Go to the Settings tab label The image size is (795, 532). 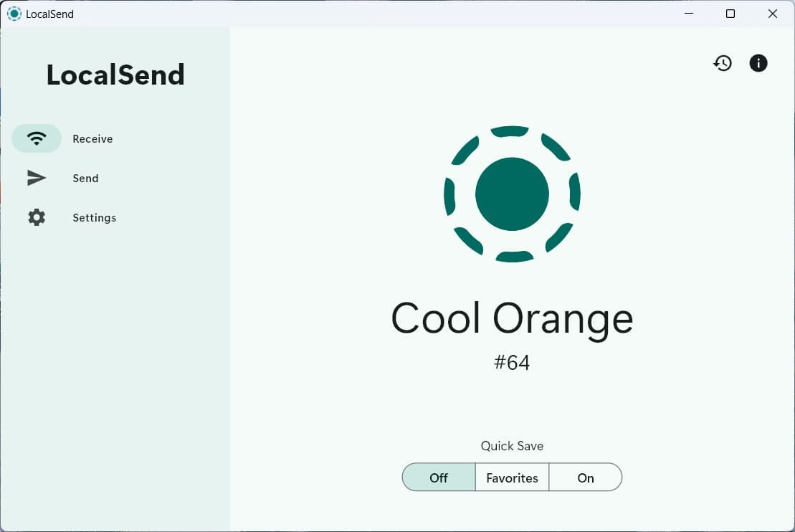(95, 218)
